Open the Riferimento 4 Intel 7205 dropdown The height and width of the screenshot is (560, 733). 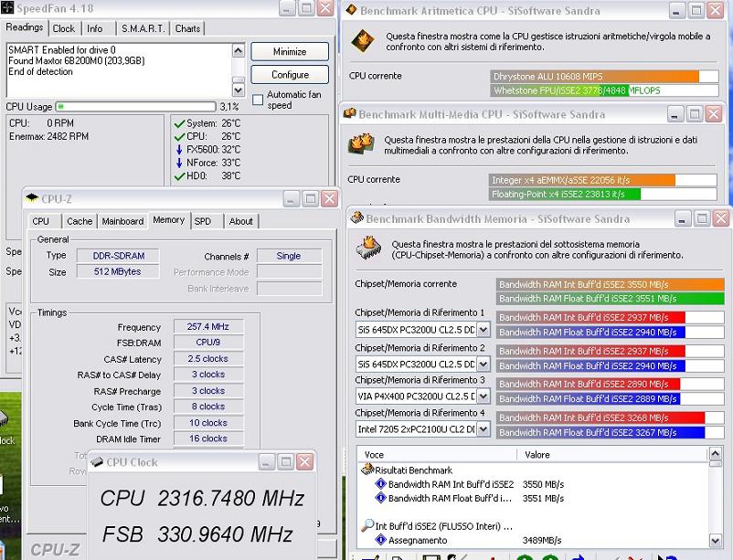point(483,428)
